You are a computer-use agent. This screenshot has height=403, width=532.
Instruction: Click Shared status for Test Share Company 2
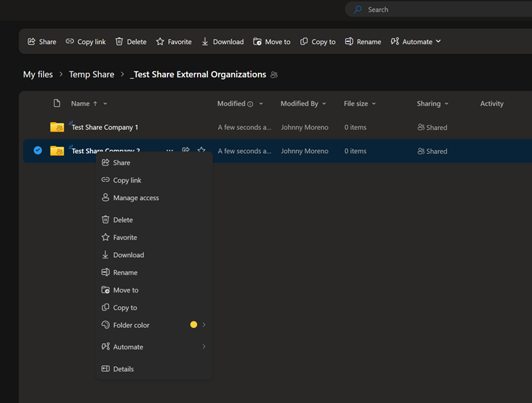coord(432,151)
